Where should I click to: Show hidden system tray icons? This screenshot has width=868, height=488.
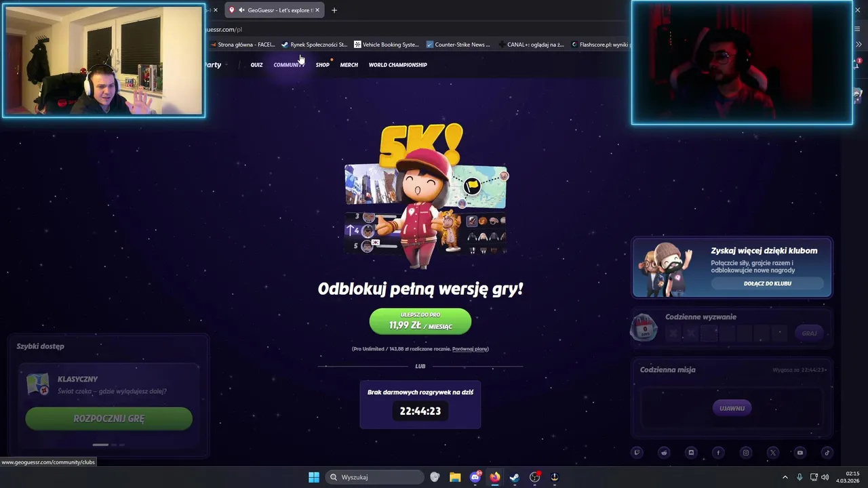(x=785, y=477)
